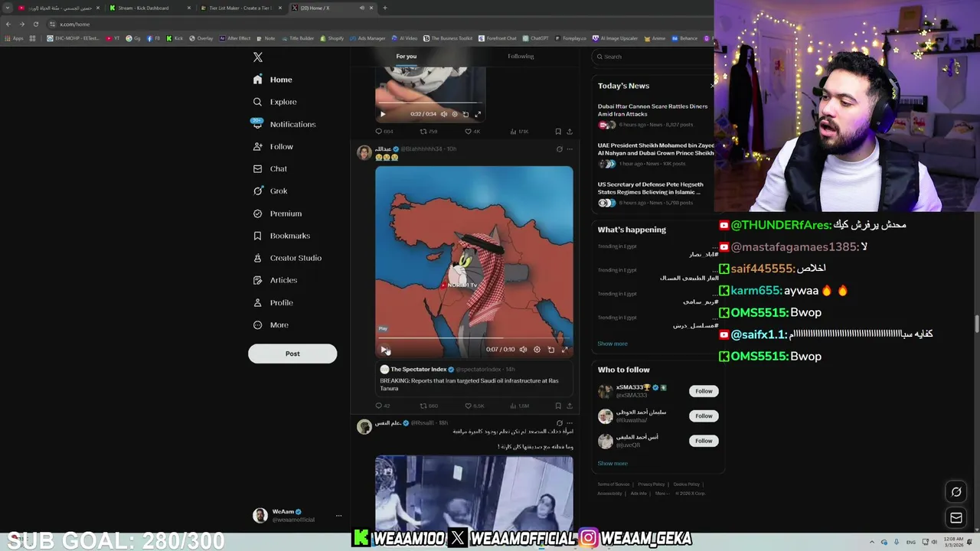
Task: Open browser tab search dropdown
Action: tap(6, 8)
